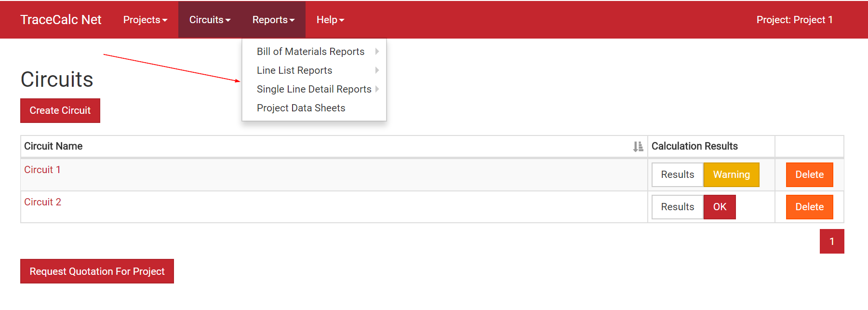Open Project Data Sheets menu entry
This screenshot has width=868, height=310.
(x=301, y=108)
